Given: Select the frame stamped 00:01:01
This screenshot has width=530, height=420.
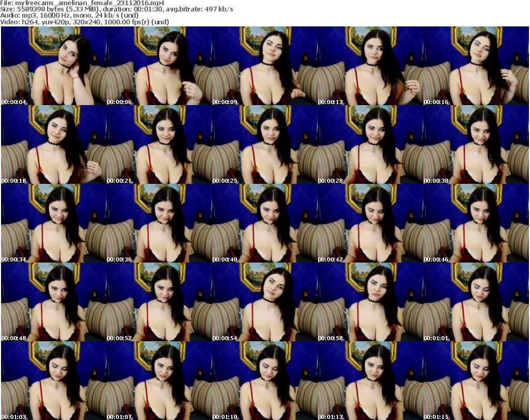Looking at the screenshot, I should pyautogui.click(x=476, y=302).
